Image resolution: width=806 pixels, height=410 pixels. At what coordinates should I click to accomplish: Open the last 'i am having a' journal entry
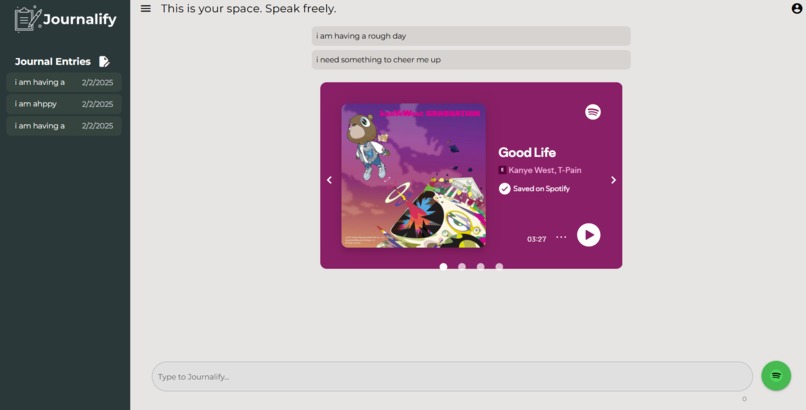(64, 126)
